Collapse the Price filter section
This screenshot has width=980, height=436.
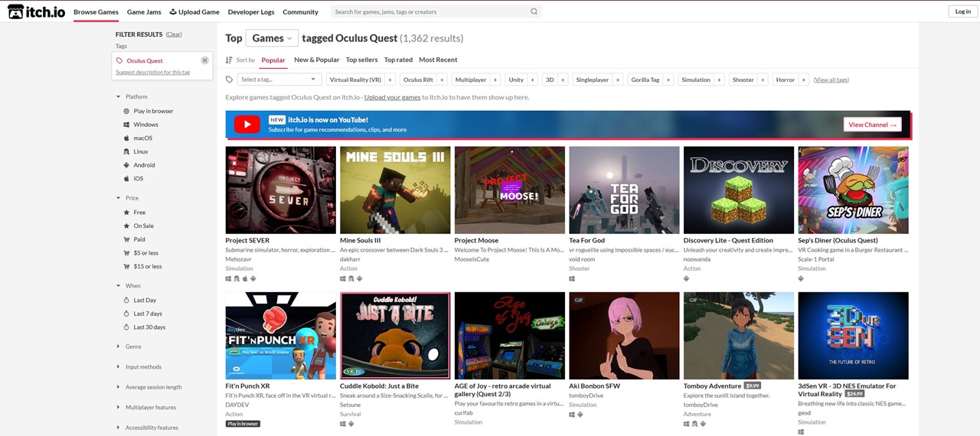click(128, 197)
